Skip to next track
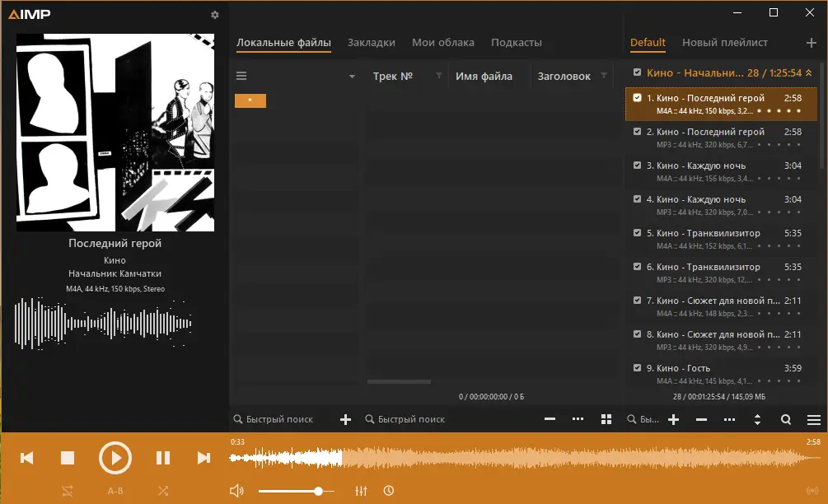 [203, 458]
